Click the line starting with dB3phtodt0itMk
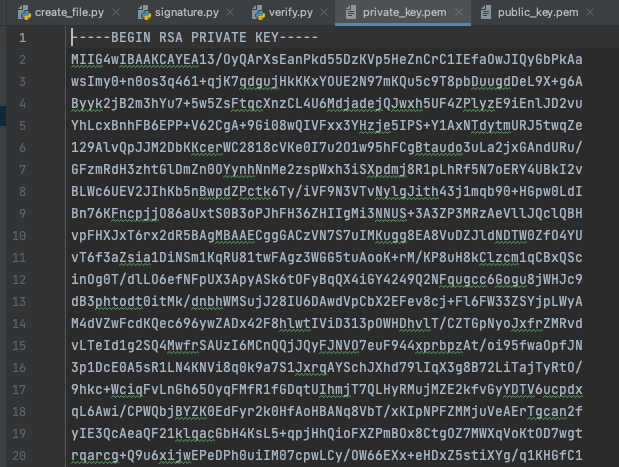Image resolution: width=619 pixels, height=467 pixels. 326,302
